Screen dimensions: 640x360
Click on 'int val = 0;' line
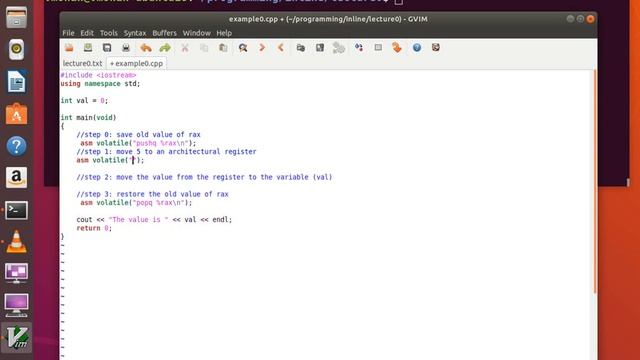(84, 101)
